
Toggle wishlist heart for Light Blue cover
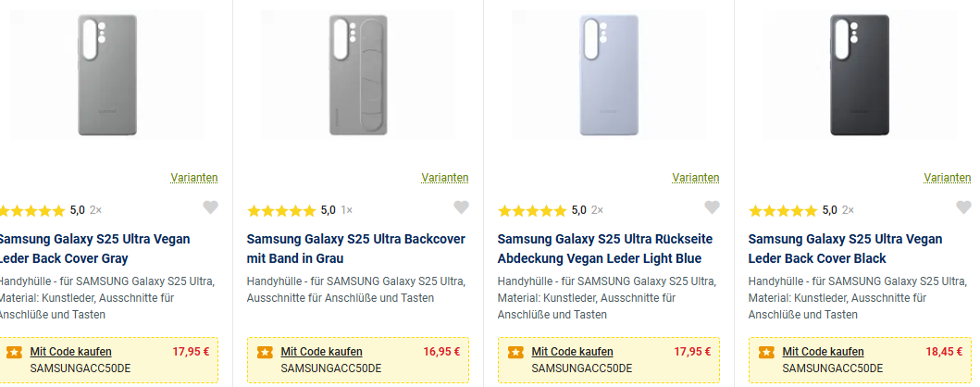[712, 208]
